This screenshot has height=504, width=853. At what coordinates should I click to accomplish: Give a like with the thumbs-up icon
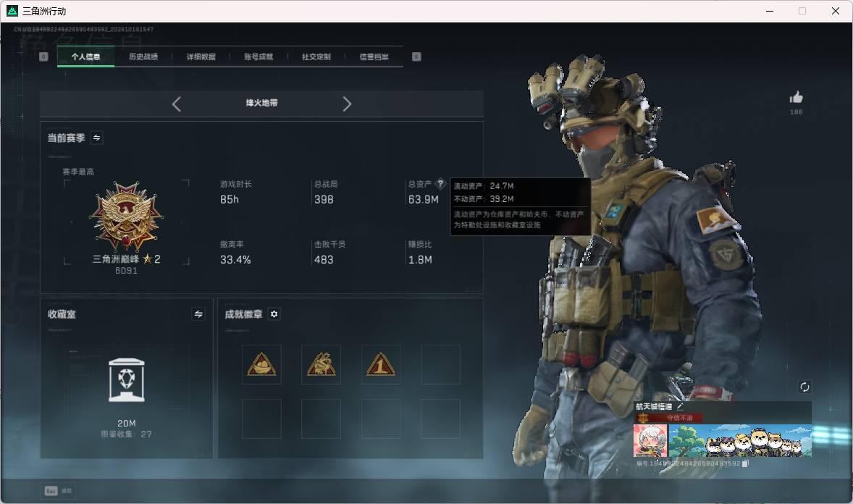797,98
